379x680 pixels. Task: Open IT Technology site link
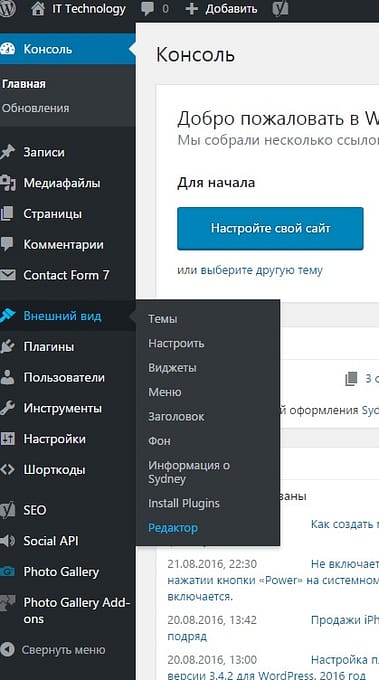pyautogui.click(x=89, y=9)
